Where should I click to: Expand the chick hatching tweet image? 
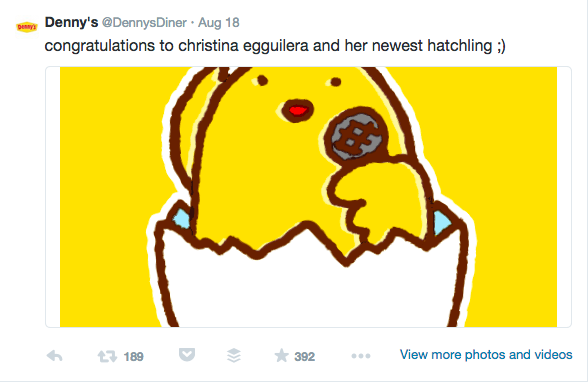click(308, 197)
